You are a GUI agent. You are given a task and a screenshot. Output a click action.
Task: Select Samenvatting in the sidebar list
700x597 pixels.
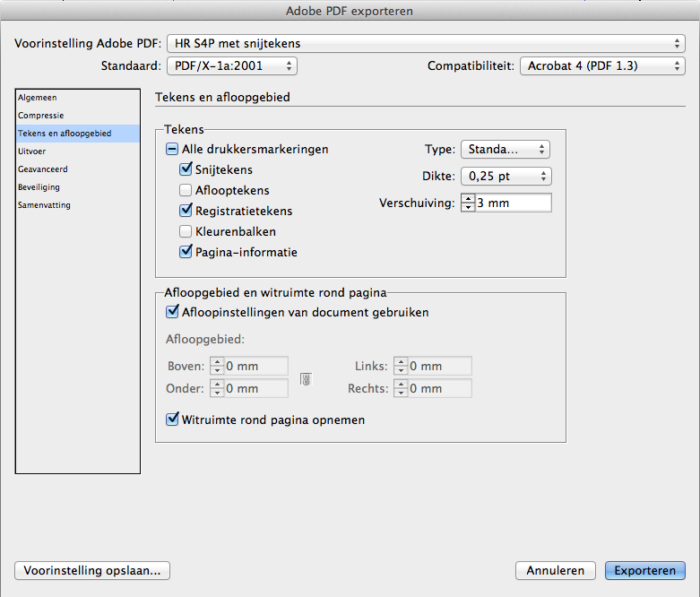[x=78, y=204]
